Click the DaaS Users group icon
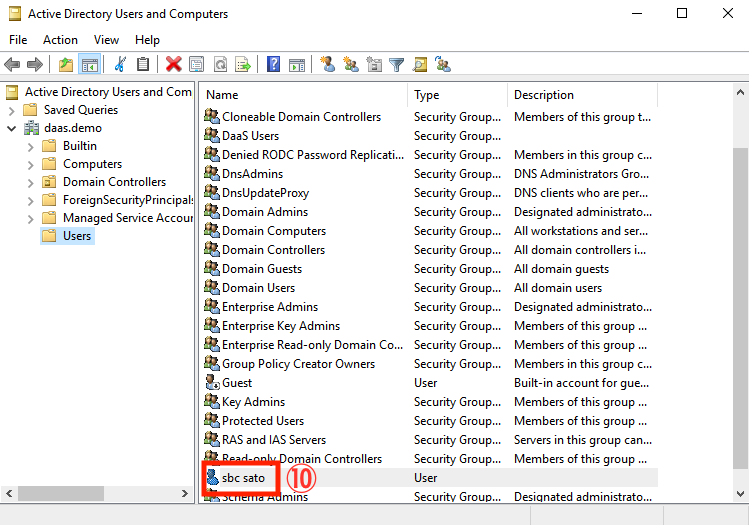 tap(212, 136)
